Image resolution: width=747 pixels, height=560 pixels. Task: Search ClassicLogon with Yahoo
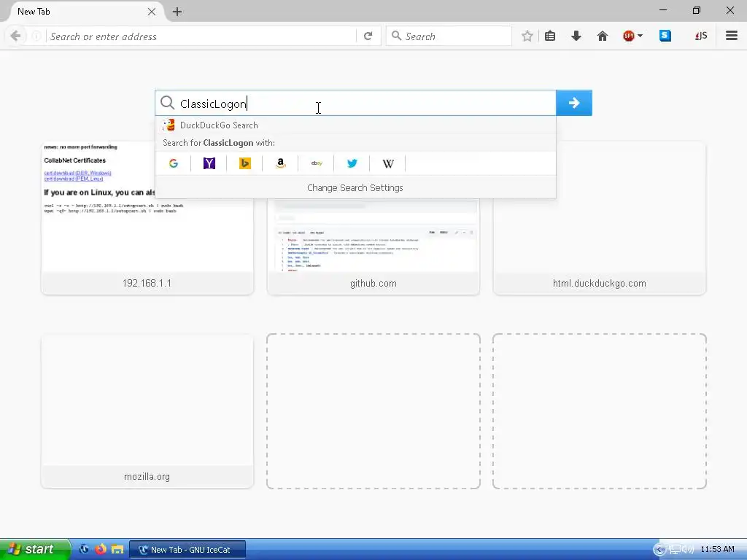point(209,163)
